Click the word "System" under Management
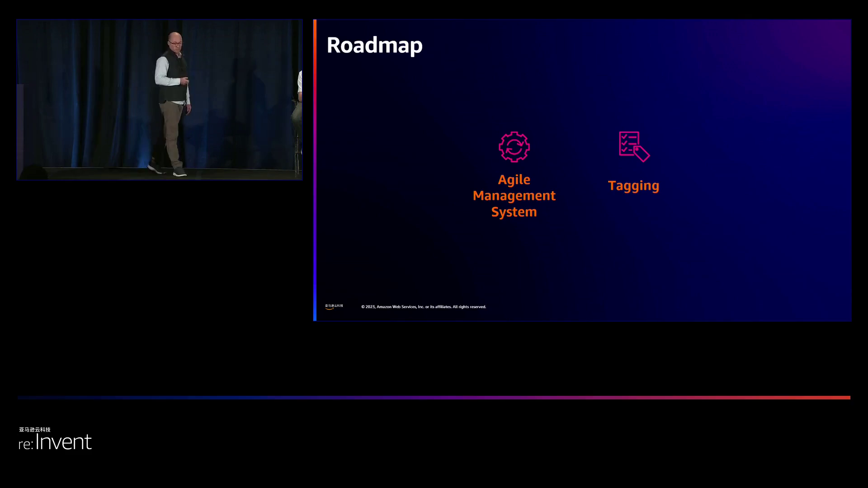The height and width of the screenshot is (488, 868). click(514, 212)
